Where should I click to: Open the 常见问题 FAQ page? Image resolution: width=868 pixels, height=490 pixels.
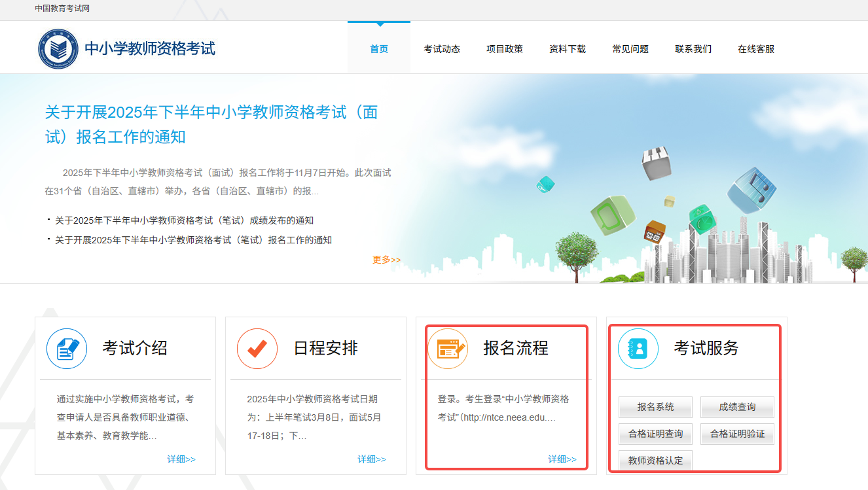[x=630, y=48]
